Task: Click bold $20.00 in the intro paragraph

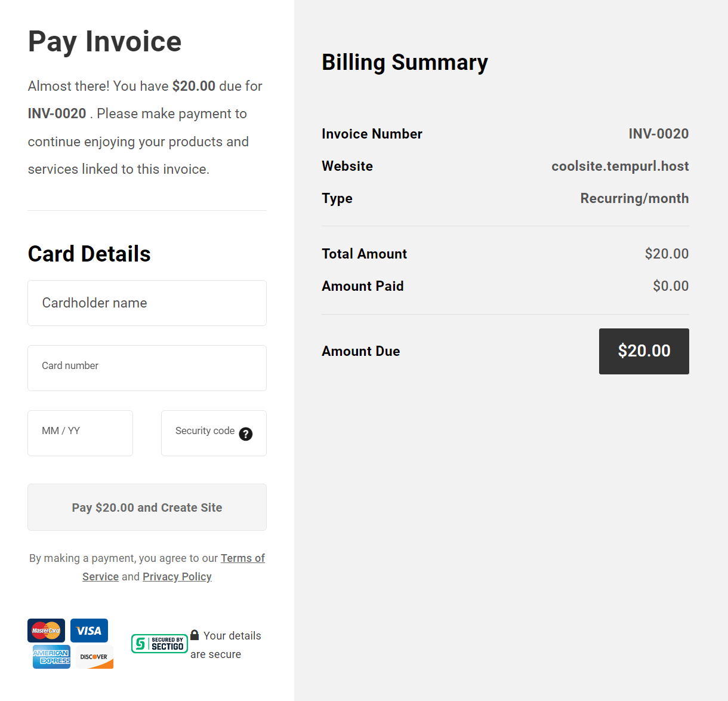Action: coord(194,86)
